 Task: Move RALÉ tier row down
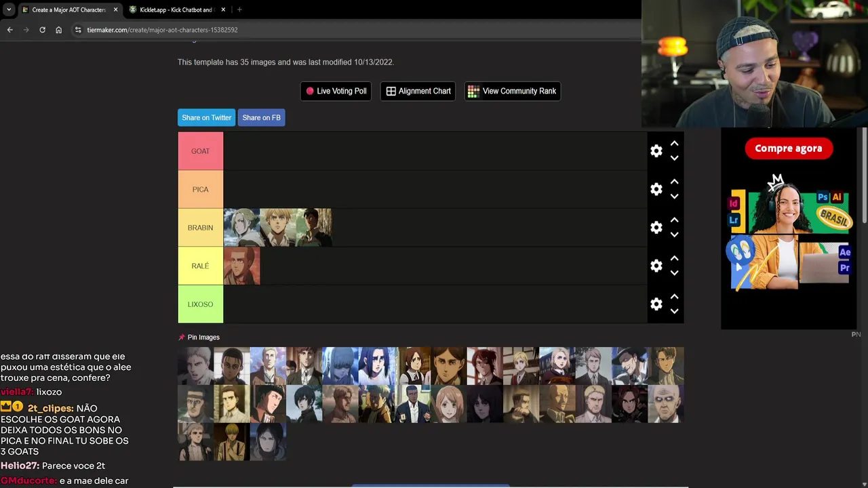pyautogui.click(x=674, y=273)
